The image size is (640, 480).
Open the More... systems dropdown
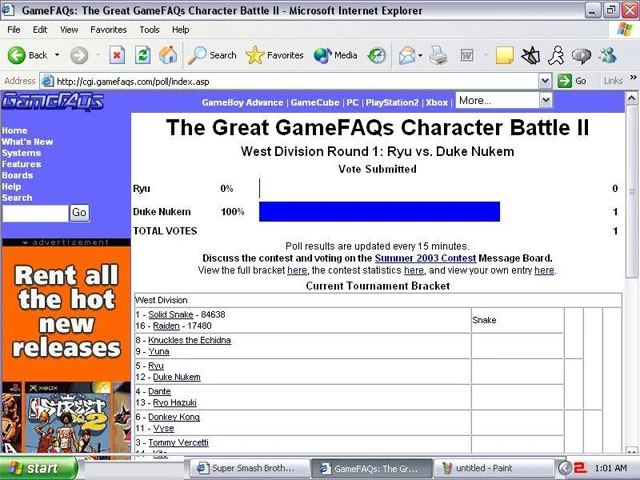click(x=504, y=100)
